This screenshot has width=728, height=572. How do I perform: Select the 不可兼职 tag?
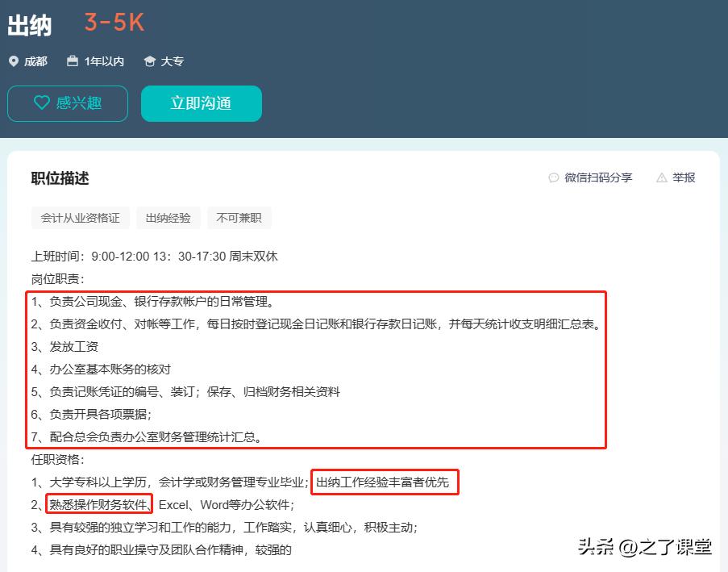pyautogui.click(x=239, y=217)
